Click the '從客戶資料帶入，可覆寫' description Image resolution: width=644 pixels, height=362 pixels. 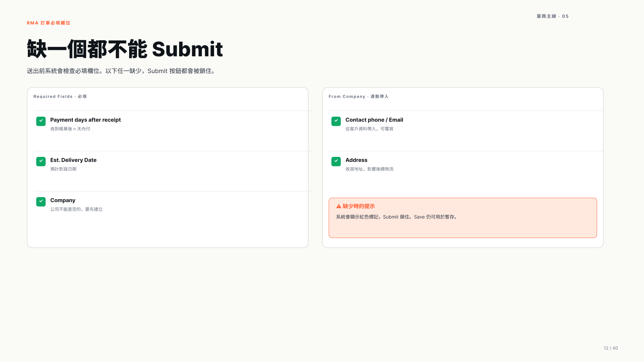click(x=369, y=129)
